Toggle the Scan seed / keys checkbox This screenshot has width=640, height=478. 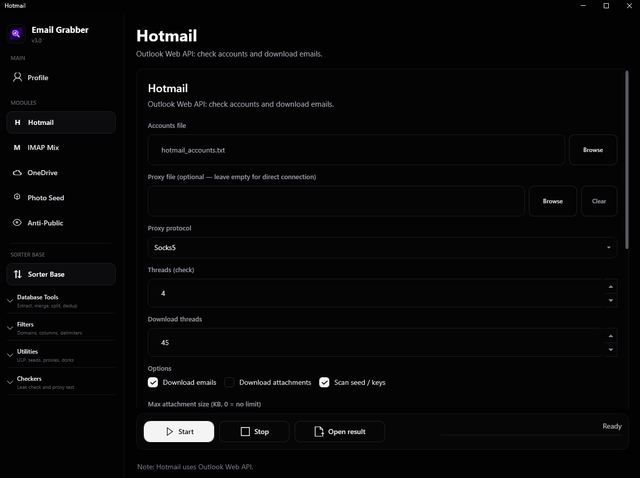pyautogui.click(x=324, y=382)
